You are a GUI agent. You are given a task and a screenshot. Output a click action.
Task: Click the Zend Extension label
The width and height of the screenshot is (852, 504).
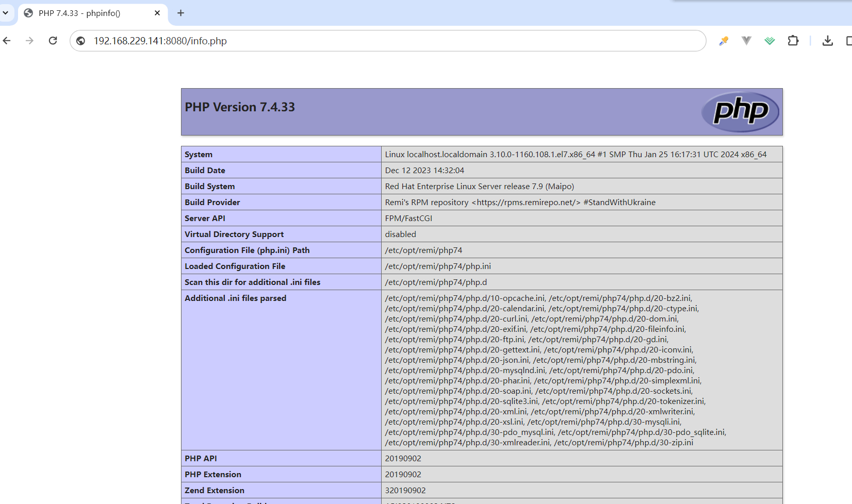215,491
